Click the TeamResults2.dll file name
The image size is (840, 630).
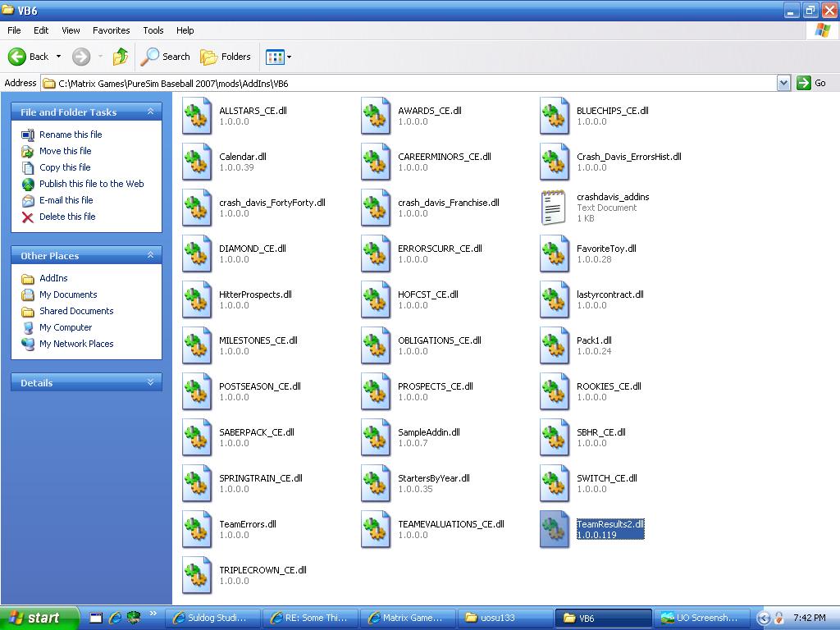pos(610,524)
